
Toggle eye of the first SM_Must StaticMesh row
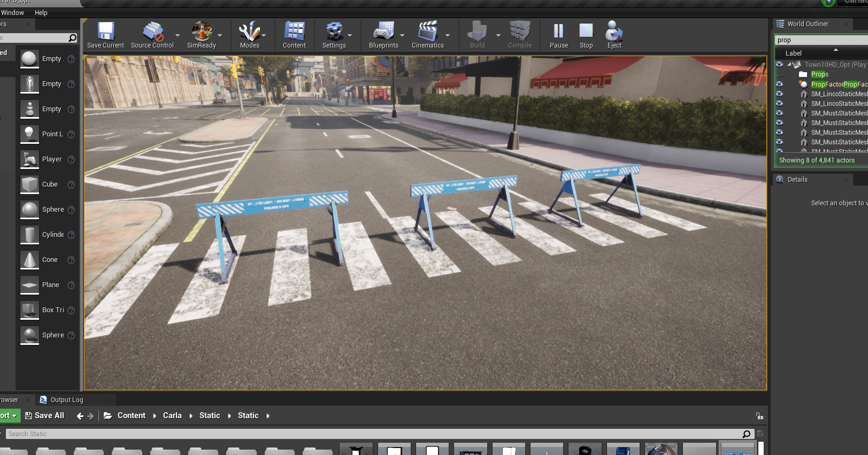(x=779, y=113)
